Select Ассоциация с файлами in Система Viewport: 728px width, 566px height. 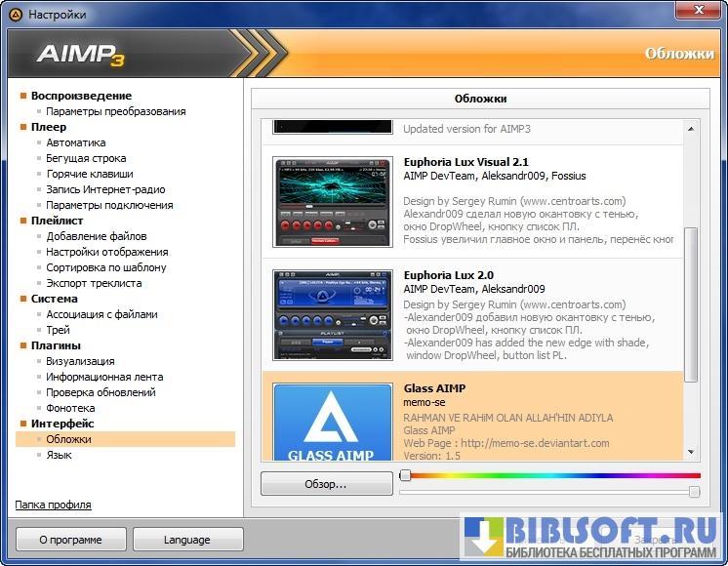pyautogui.click(x=101, y=314)
